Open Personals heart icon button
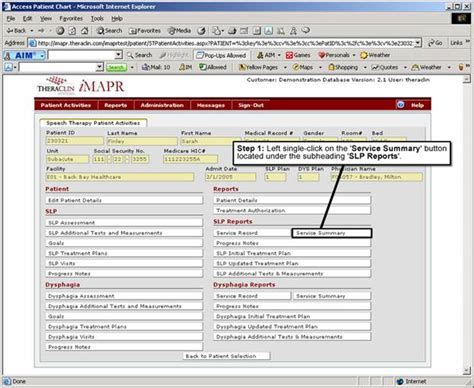This screenshot has height=388, width=474. tap(334, 55)
